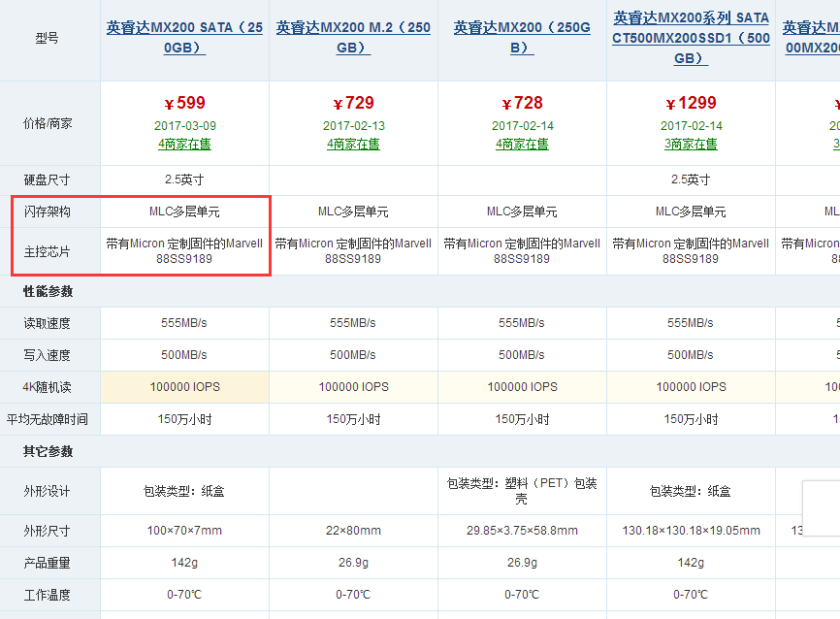This screenshot has height=619, width=840.
Task: Click the 读取速度 row label
Action: pos(48,323)
